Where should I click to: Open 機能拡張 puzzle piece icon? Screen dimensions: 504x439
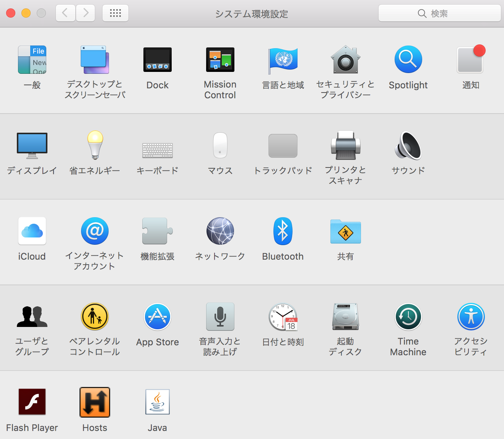click(x=158, y=231)
